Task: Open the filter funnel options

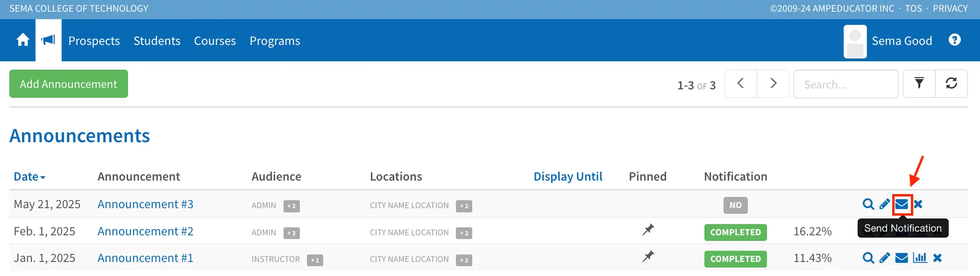Action: (919, 84)
